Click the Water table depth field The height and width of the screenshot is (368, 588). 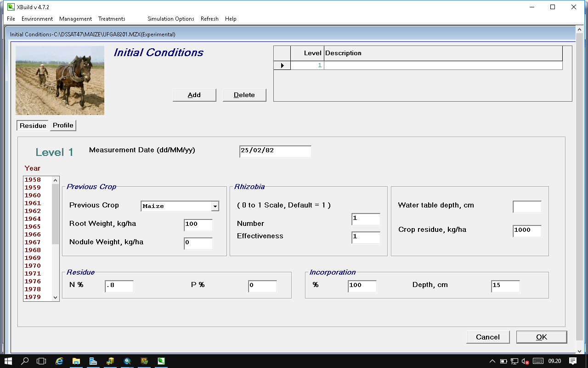527,207
